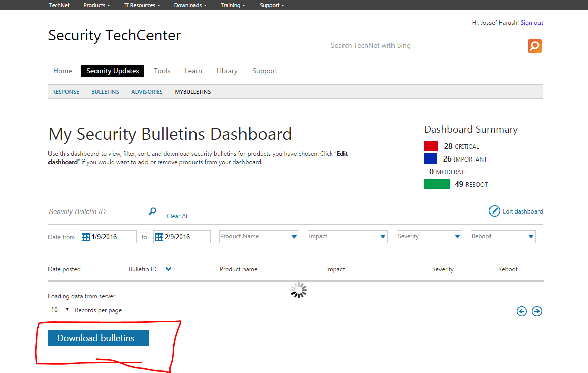Click the 0 MODERATE summary entry
The height and width of the screenshot is (373, 588).
448,171
